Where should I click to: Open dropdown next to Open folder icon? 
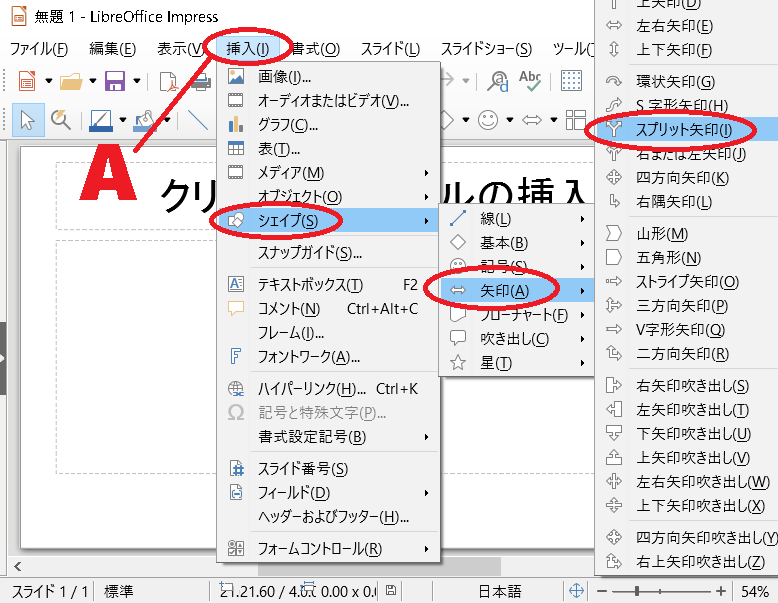click(92, 81)
